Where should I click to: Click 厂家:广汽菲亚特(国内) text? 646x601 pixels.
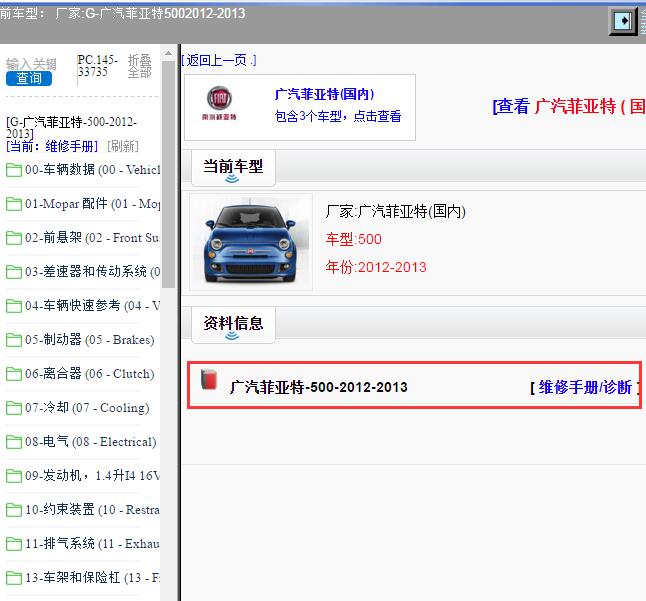coord(396,211)
